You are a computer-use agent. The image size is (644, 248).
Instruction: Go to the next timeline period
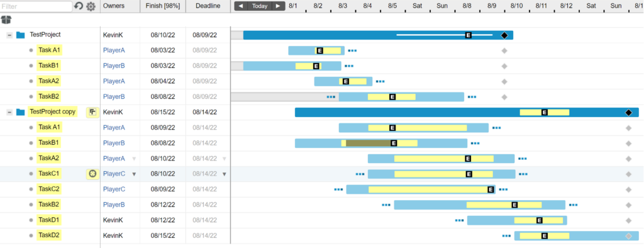point(279,6)
